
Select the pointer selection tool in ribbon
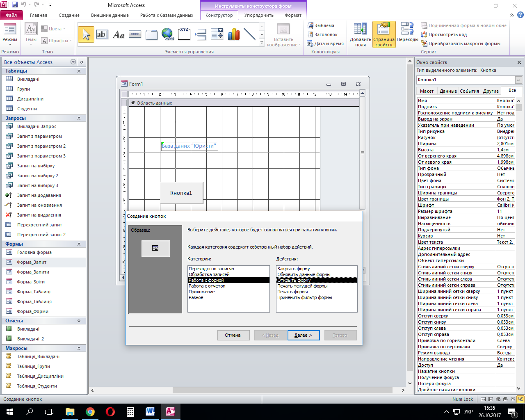pos(86,34)
